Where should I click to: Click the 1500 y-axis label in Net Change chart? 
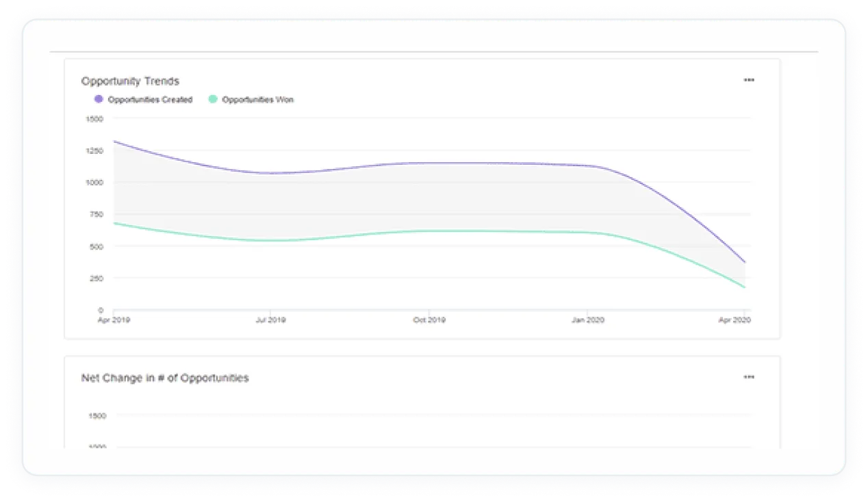pyautogui.click(x=97, y=416)
